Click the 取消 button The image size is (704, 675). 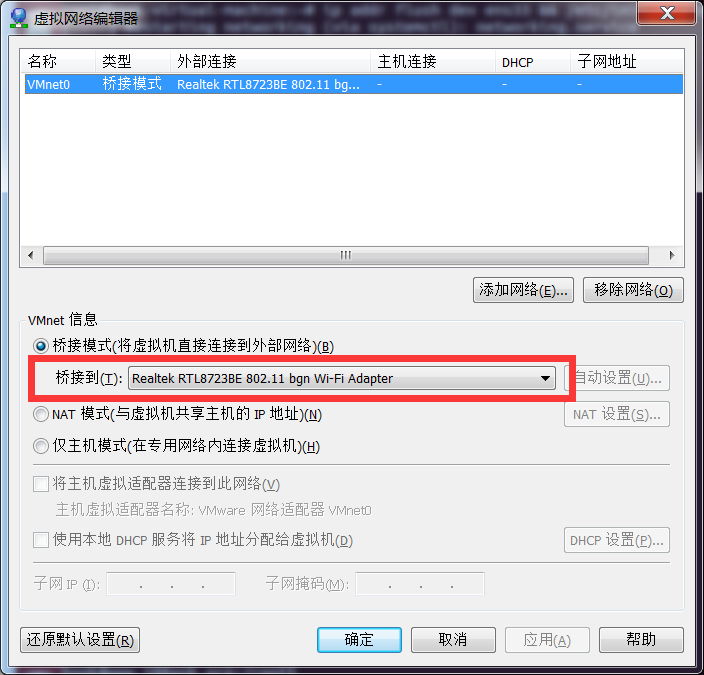[453, 640]
